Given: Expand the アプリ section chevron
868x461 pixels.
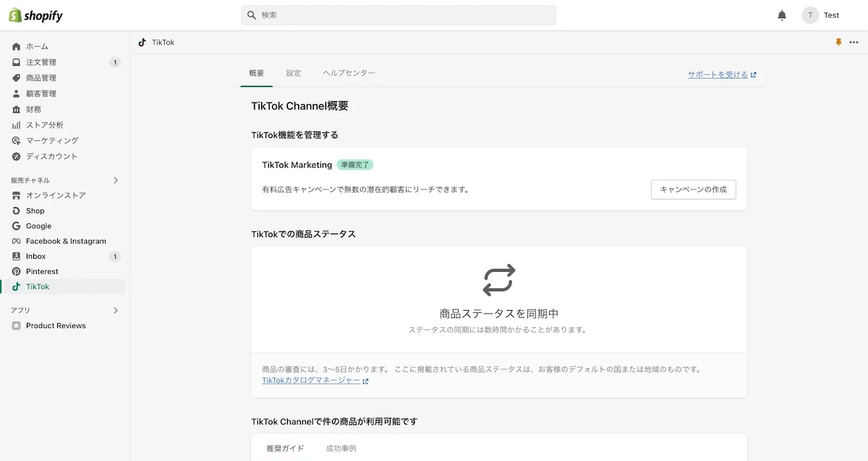Looking at the screenshot, I should pyautogui.click(x=116, y=311).
